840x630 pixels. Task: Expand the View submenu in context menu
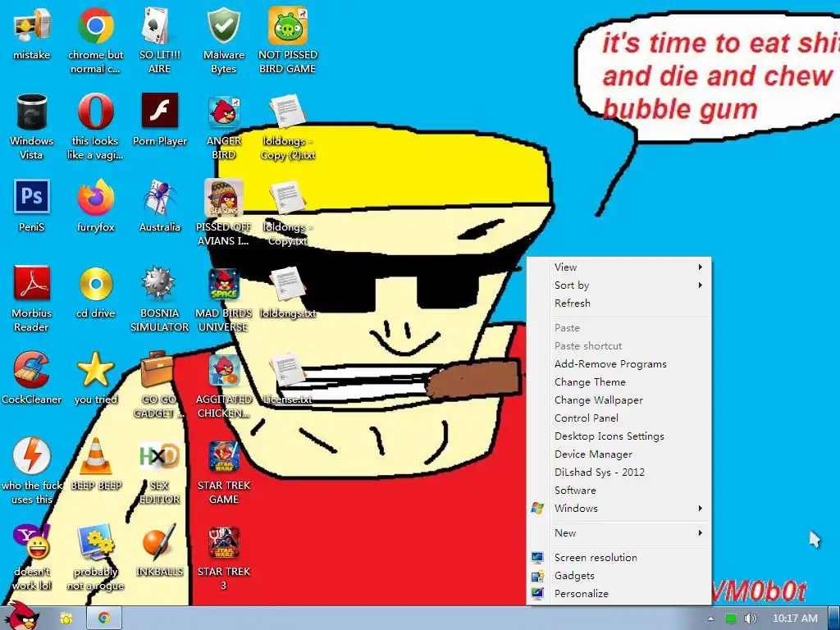click(x=619, y=267)
